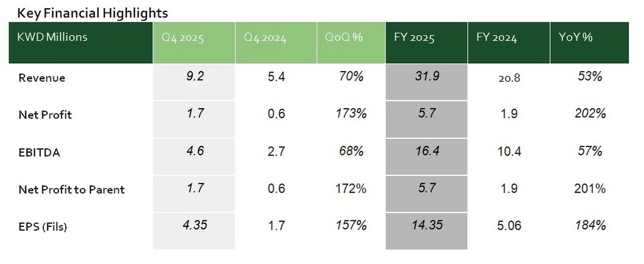Image resolution: width=644 pixels, height=264 pixels.
Task: Select the EBITDA row label
Action: pos(39,153)
